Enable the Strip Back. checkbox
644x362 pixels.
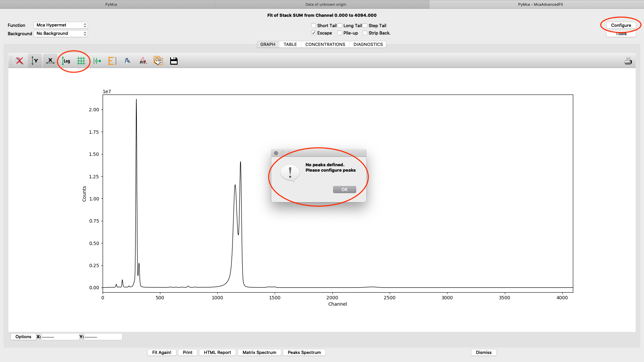(x=365, y=33)
